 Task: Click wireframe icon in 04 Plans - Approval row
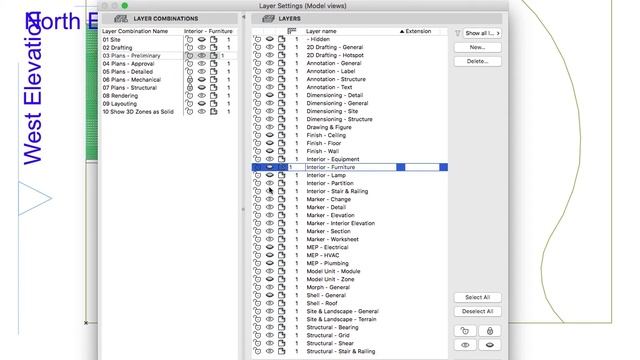click(213, 64)
